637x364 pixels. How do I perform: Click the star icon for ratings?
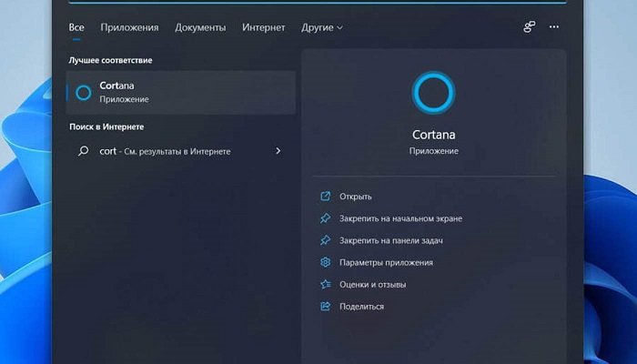[x=326, y=284]
